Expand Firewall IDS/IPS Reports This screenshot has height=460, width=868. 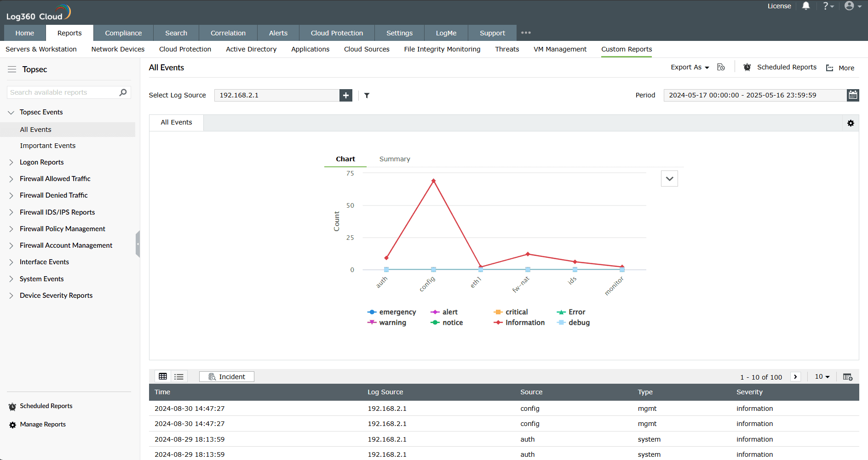click(x=11, y=212)
